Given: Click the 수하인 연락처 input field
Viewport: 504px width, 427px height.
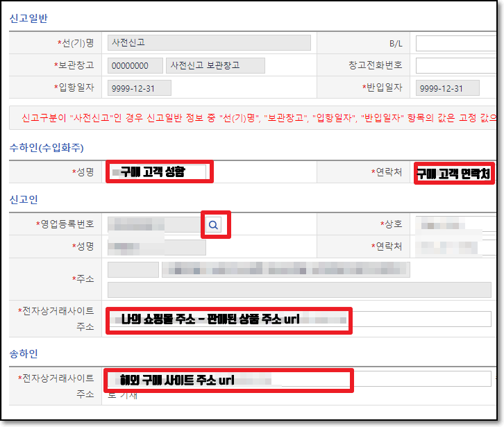Looking at the screenshot, I should [455, 174].
